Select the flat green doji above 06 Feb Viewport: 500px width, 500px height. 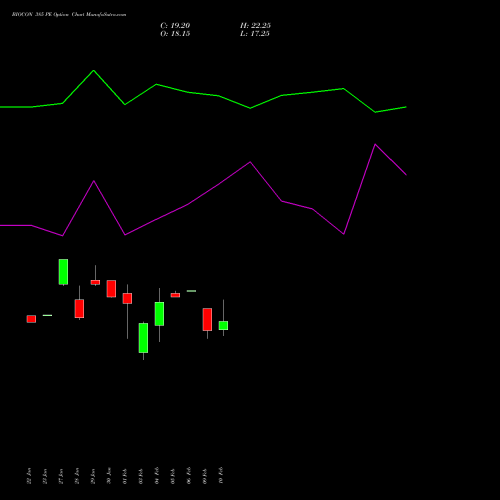pos(191,291)
